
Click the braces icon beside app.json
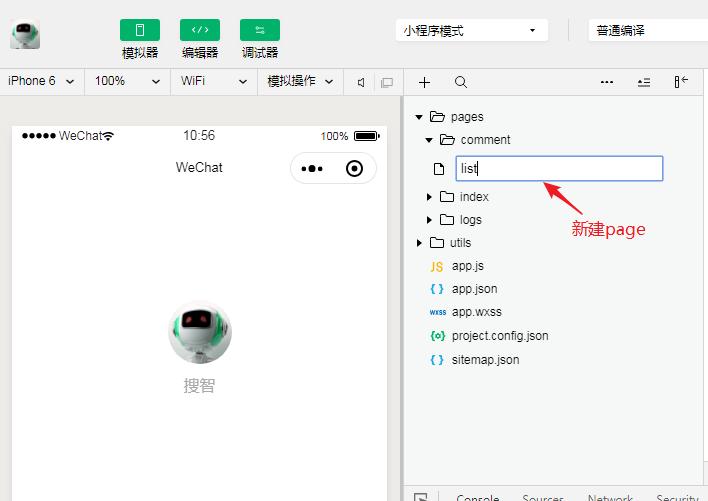[x=437, y=289]
